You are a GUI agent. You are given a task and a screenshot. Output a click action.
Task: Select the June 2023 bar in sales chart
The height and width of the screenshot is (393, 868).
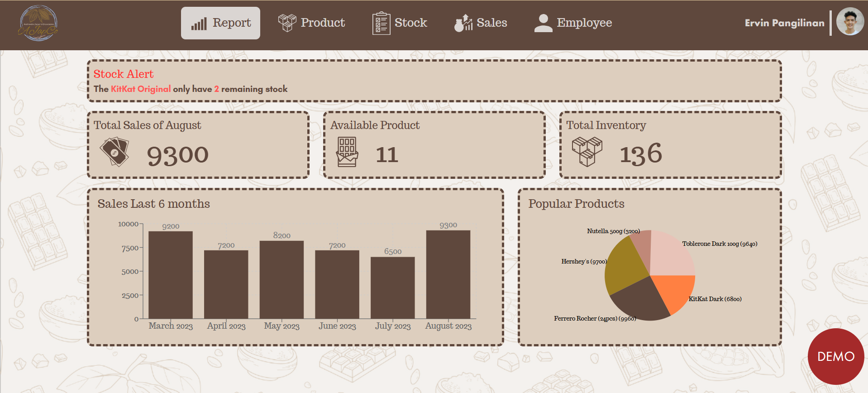[x=337, y=284]
